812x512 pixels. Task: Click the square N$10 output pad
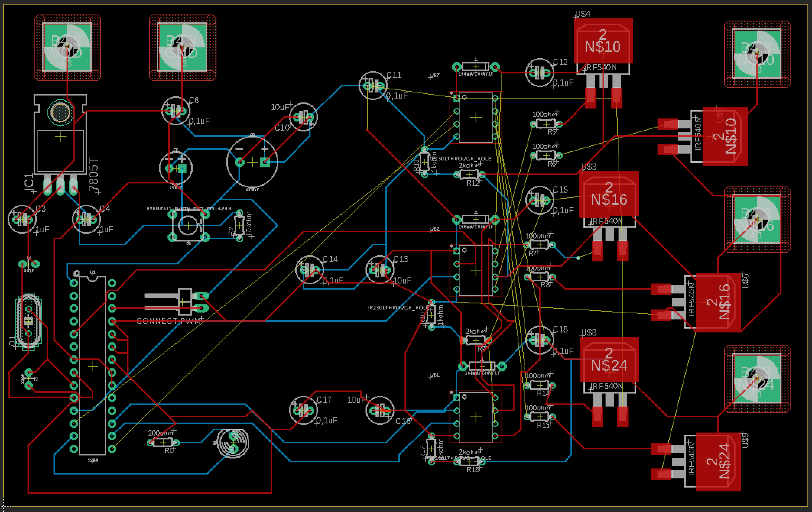(x=757, y=54)
